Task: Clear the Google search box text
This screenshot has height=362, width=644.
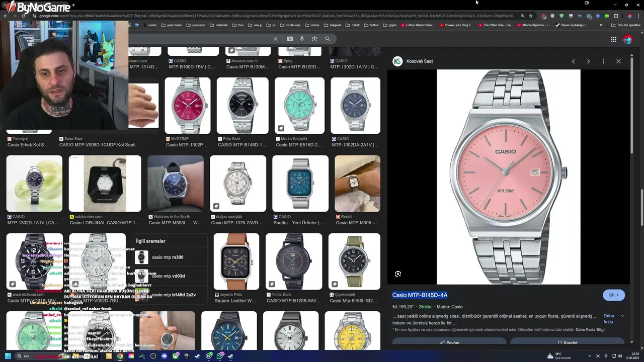Action: 275,39
